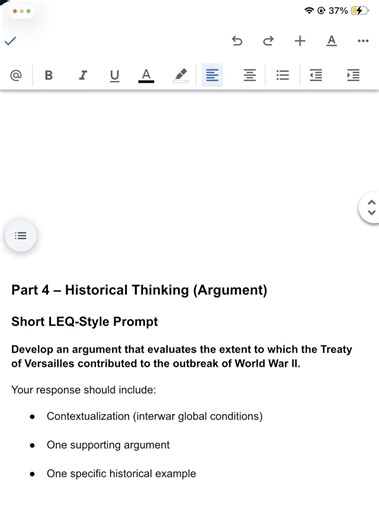379x520 pixels.
Task: Undo the last edit
Action: (x=237, y=41)
